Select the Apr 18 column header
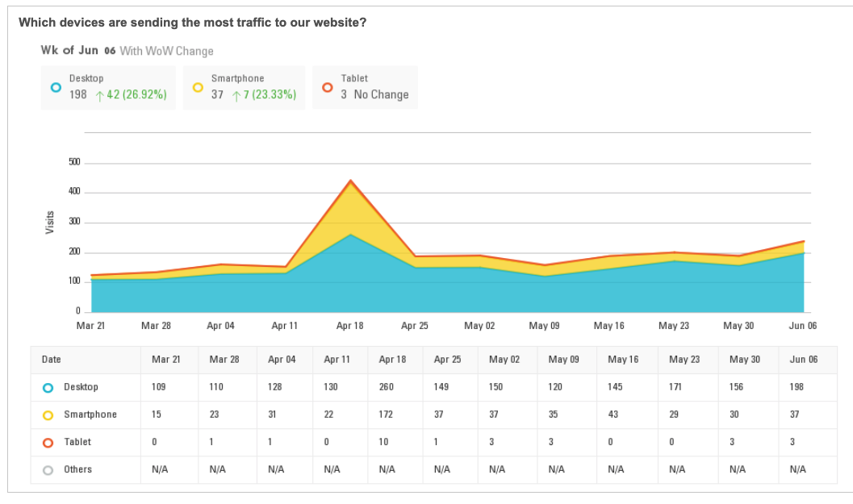This screenshot has width=853, height=504. [395, 360]
